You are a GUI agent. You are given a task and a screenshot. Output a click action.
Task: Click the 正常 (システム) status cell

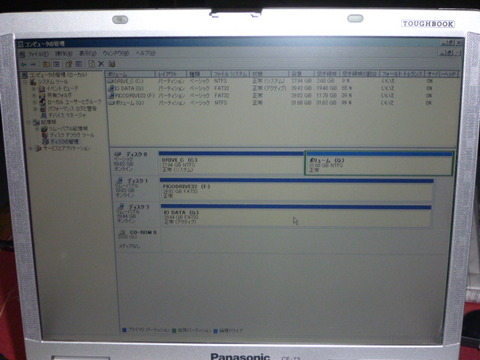(x=269, y=81)
